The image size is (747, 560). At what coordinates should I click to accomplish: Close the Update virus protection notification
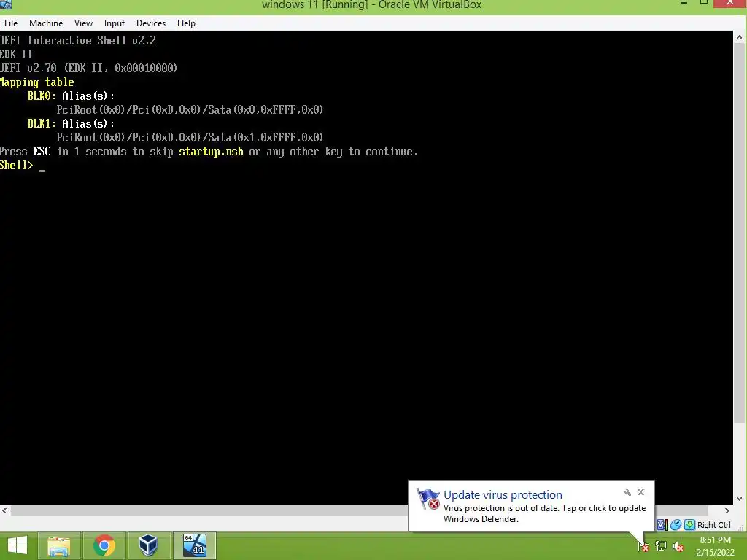pyautogui.click(x=640, y=492)
